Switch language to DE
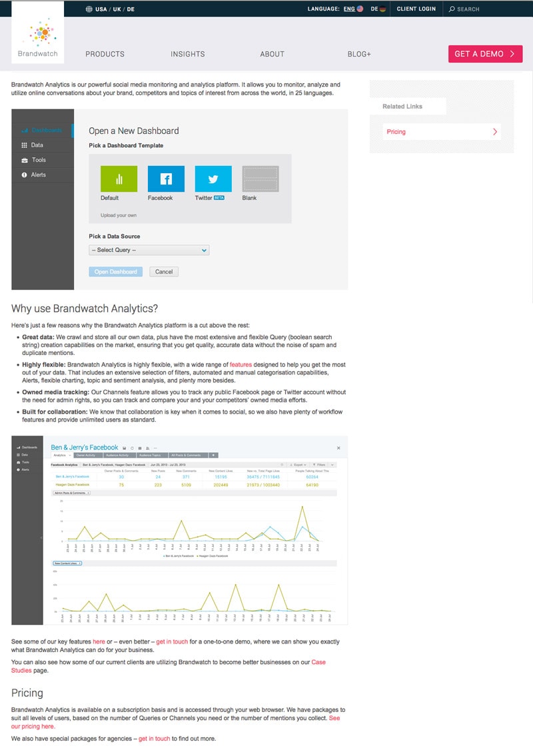 (374, 9)
